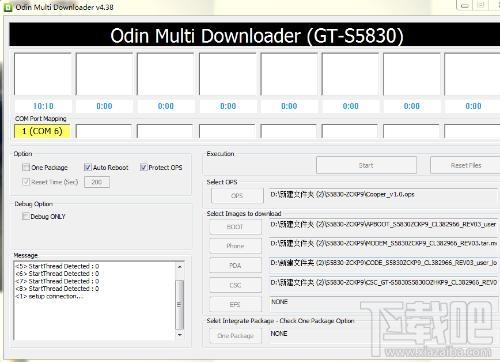Click the Reset Time value field showing 200
The image size is (500, 362).
pyautogui.click(x=97, y=182)
